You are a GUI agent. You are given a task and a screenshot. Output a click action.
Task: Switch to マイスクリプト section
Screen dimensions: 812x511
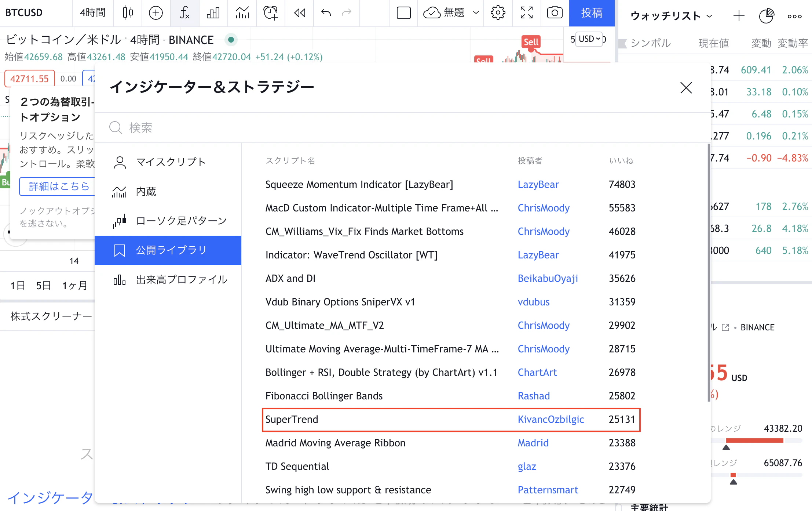tap(171, 162)
